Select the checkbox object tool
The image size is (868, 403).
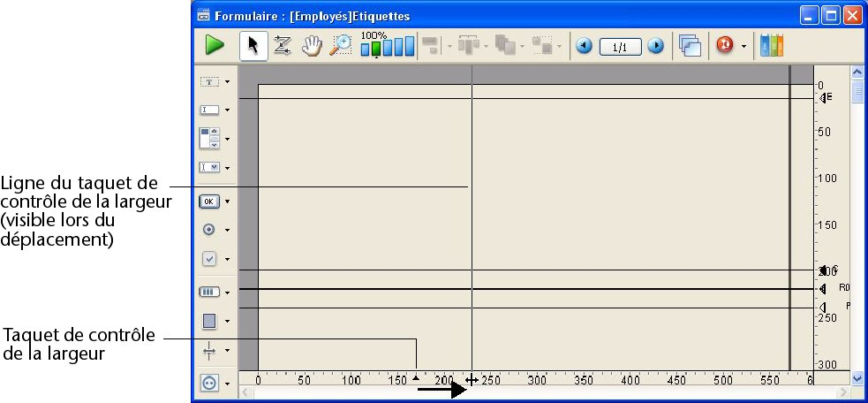tap(209, 259)
